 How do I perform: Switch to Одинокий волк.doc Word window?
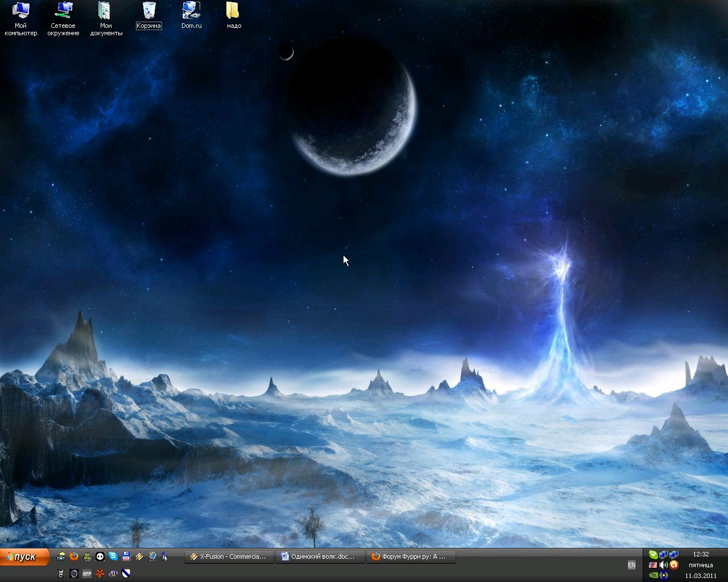(320, 557)
